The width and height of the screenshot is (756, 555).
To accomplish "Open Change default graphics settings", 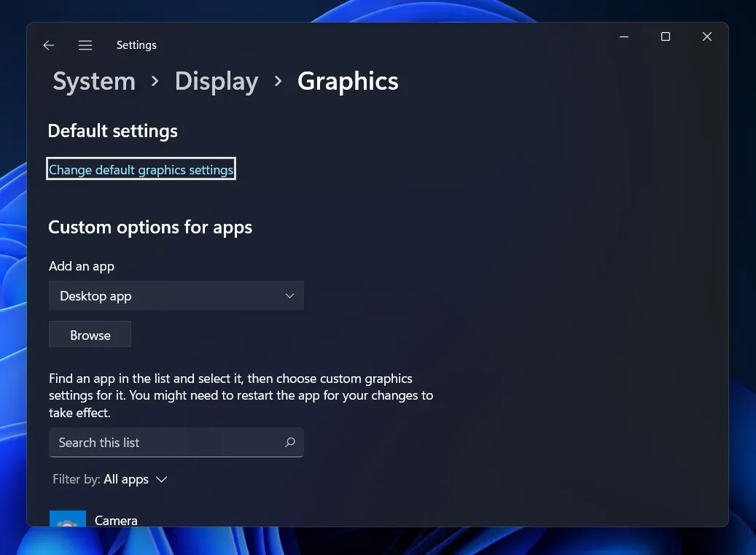I will click(x=141, y=168).
